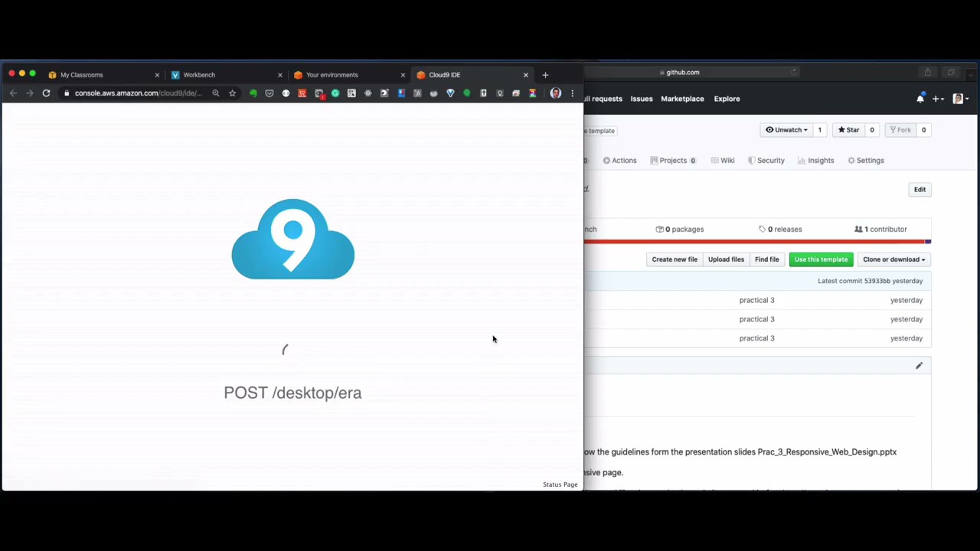Open the Evernote elephant extension

(x=253, y=93)
